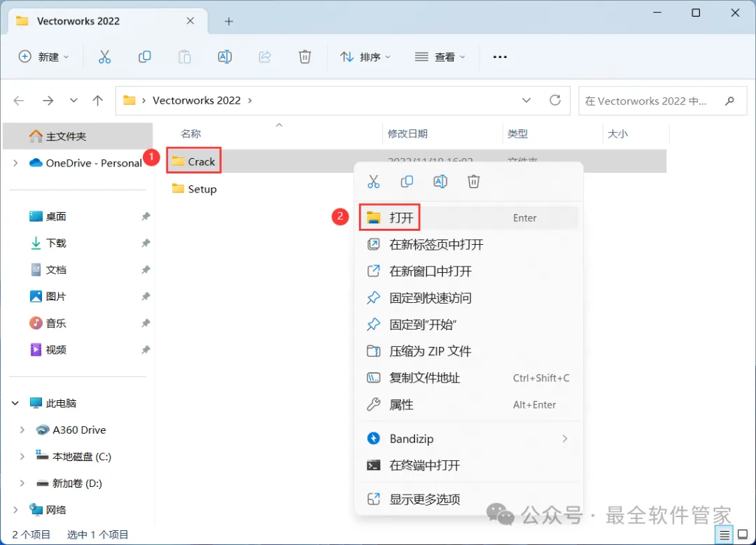Select the Setup folder
Image resolution: width=756 pixels, height=545 pixels.
click(x=195, y=189)
